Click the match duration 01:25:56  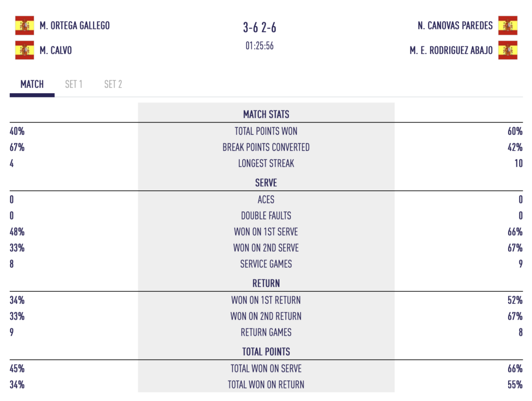coord(260,46)
